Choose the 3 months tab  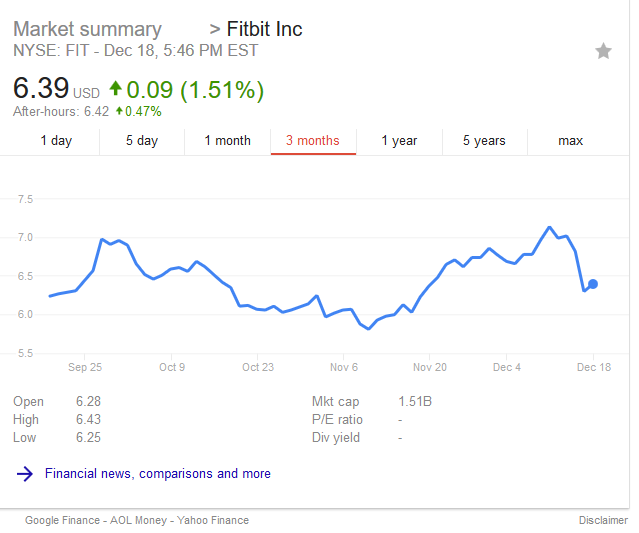pyautogui.click(x=313, y=141)
